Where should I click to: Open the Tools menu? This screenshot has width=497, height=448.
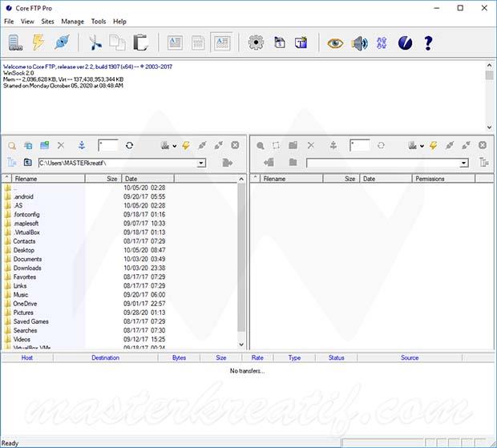tap(99, 22)
